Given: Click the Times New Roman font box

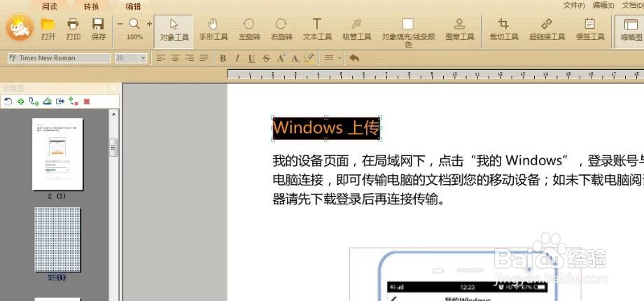Looking at the screenshot, I should point(59,58).
